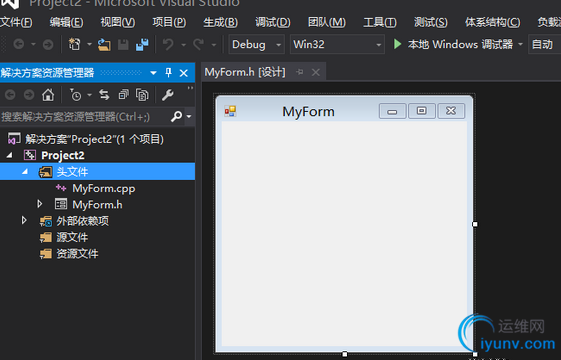Expand the MyForm.h node

39,204
